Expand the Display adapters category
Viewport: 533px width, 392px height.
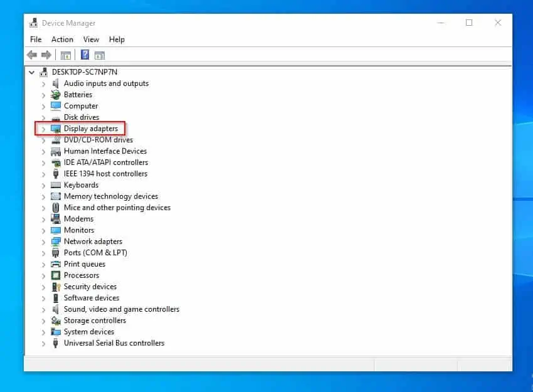[43, 129]
